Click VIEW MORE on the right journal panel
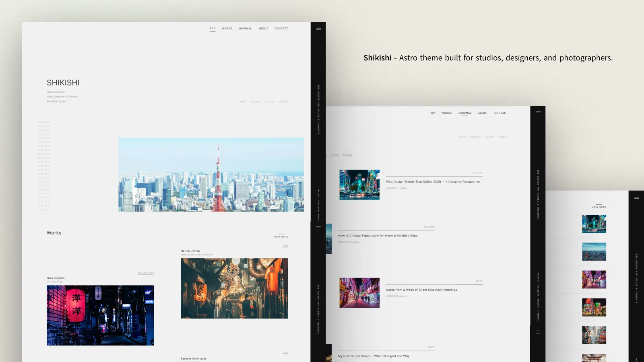This screenshot has width=644, height=362. tap(598, 207)
